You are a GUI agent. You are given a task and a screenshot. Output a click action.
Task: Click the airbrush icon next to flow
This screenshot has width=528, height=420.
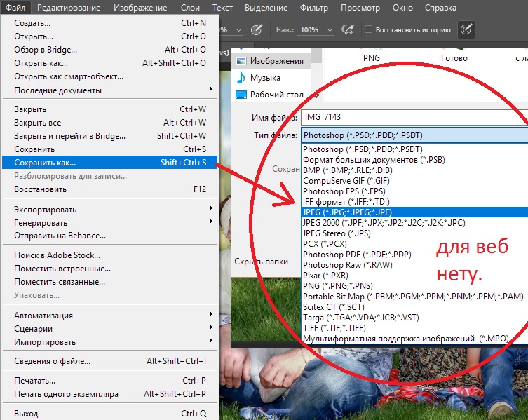(x=346, y=30)
